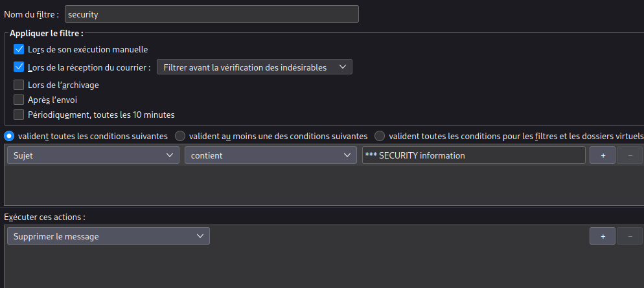The image size is (644, 288).
Task: Add a new action row with plus button
Action: pos(602,236)
